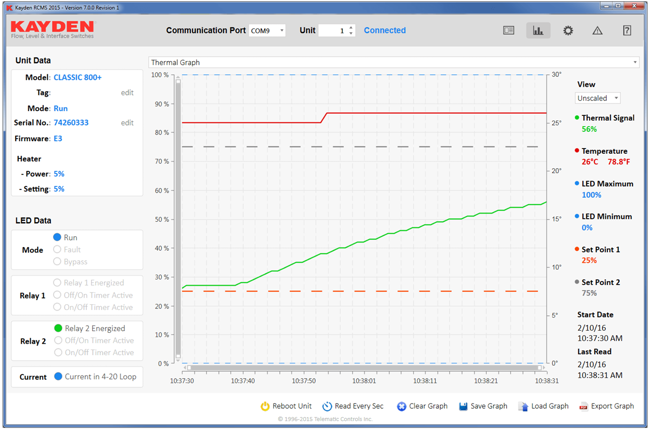Click the CLASSIC 800+ model value
Screen dimensions: 650x430
click(78, 78)
